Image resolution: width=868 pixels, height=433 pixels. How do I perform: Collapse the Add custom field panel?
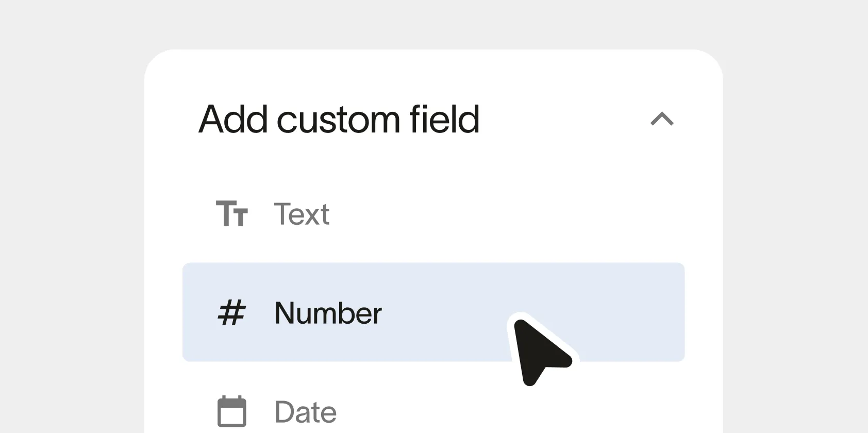pos(662,119)
